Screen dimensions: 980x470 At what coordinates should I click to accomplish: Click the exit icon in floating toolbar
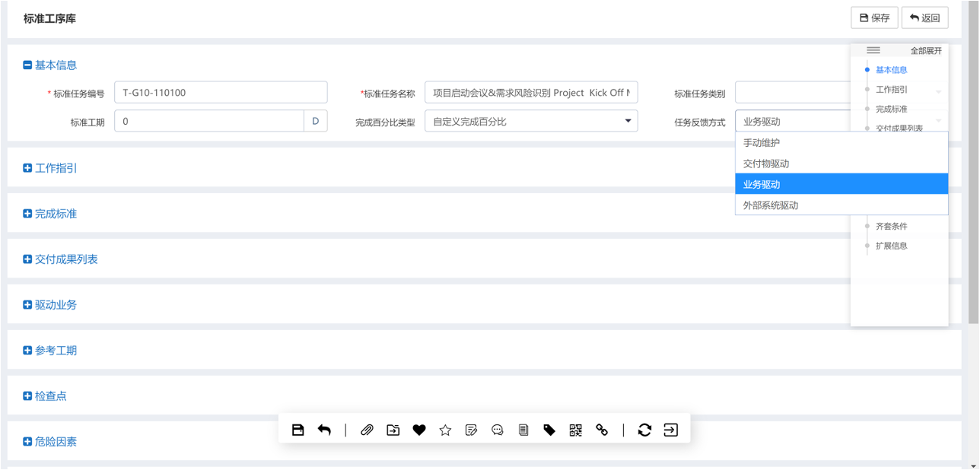(670, 430)
